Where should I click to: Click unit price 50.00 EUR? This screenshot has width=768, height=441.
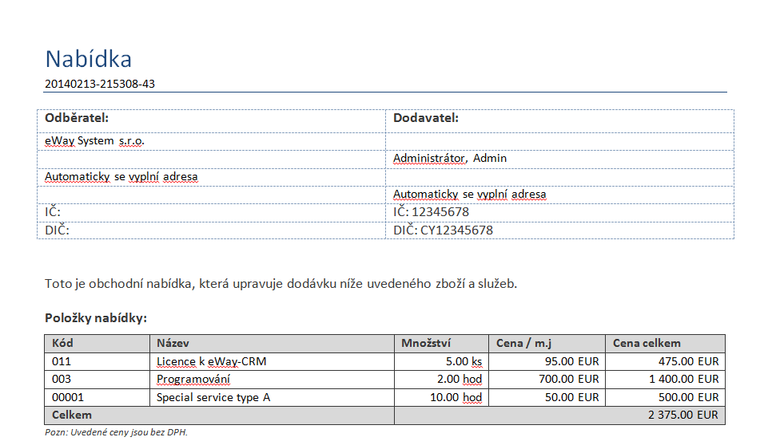572,397
